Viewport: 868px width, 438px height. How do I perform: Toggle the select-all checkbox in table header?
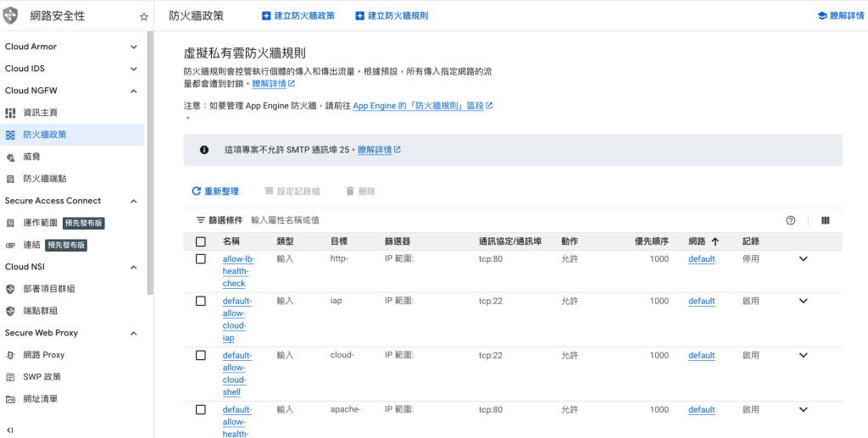coord(201,241)
